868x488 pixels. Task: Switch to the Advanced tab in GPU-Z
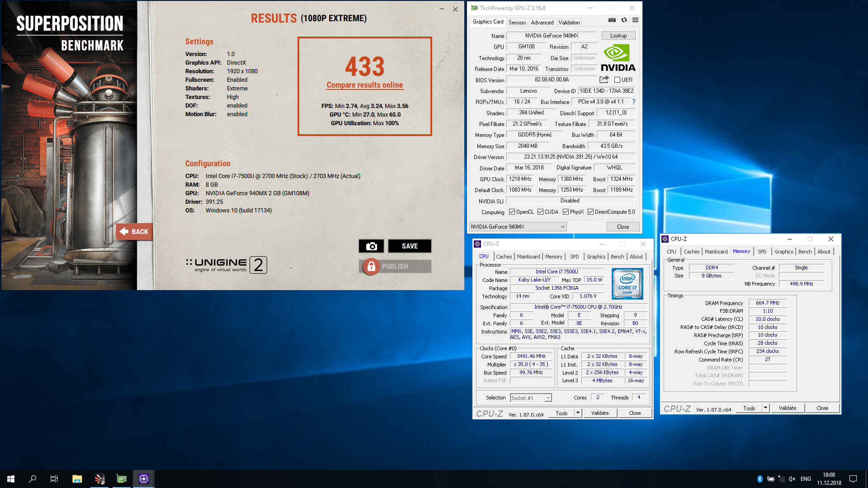pyautogui.click(x=542, y=22)
